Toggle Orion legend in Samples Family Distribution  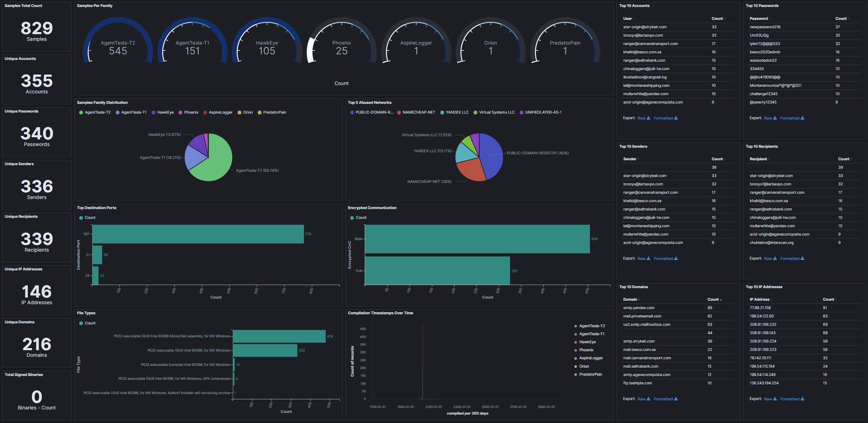pos(245,112)
